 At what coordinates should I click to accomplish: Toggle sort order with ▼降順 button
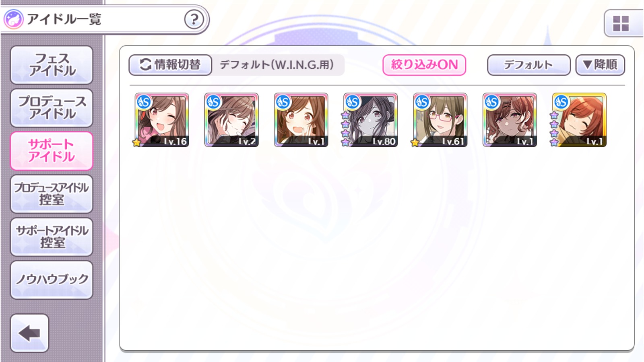(600, 65)
